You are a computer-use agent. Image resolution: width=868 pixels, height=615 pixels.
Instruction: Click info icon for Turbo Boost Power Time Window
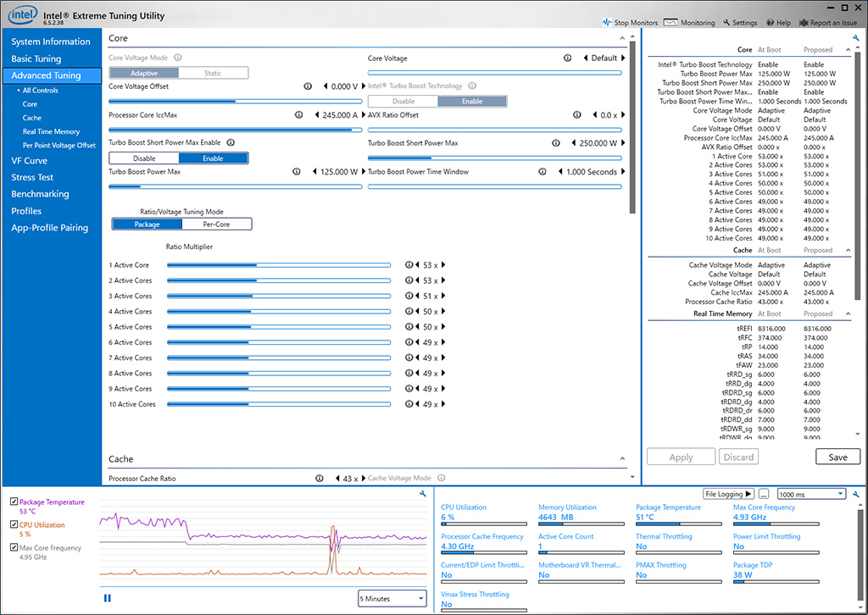tap(542, 171)
